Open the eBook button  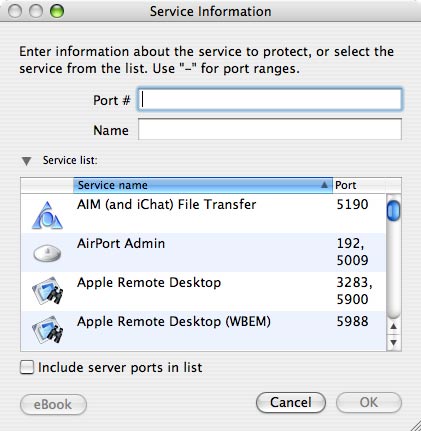coord(53,405)
